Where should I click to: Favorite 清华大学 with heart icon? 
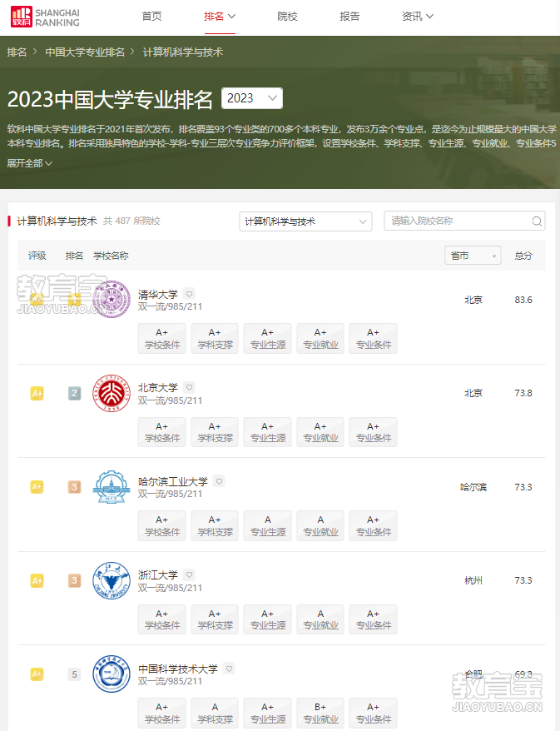pos(189,294)
